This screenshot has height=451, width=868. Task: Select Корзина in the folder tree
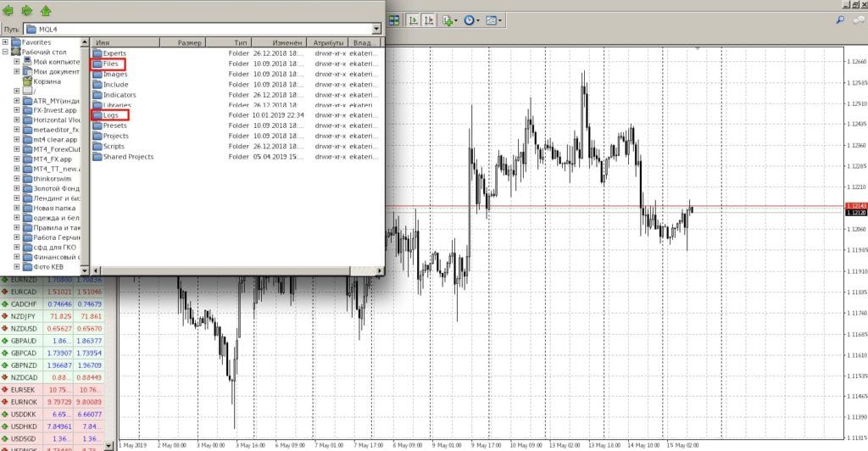(47, 81)
